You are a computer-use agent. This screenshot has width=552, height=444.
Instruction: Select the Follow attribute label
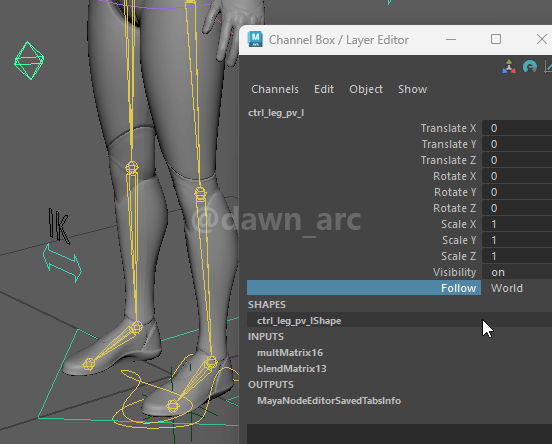click(458, 288)
